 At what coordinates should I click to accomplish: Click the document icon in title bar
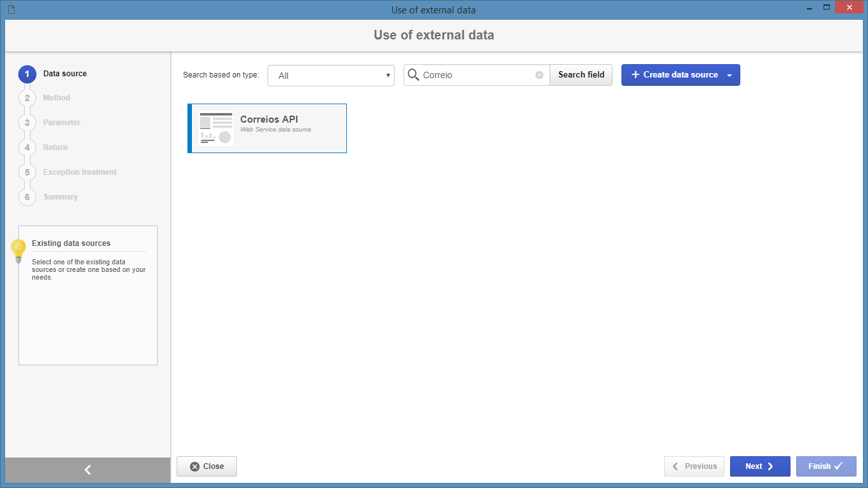click(x=11, y=10)
